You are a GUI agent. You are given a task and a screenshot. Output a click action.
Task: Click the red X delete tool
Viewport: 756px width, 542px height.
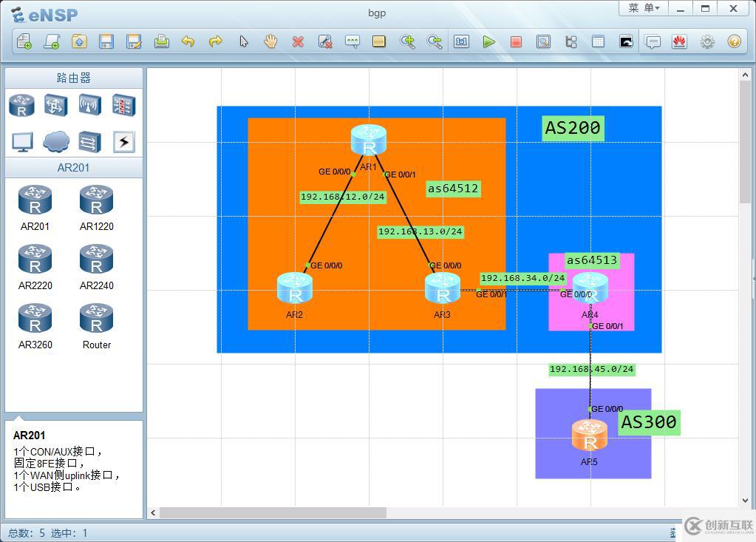pyautogui.click(x=298, y=42)
